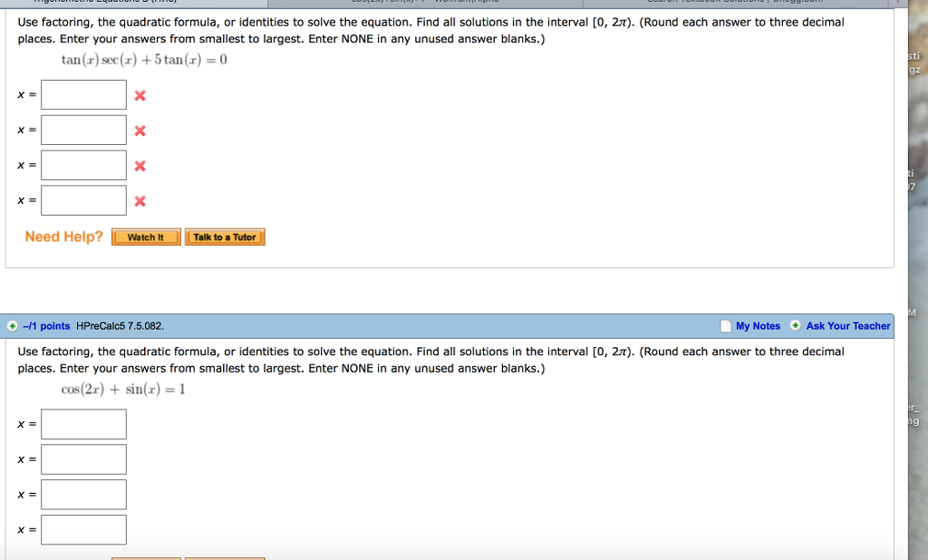
Task: Click the red X beside the fourth answer box
Action: tap(140, 200)
